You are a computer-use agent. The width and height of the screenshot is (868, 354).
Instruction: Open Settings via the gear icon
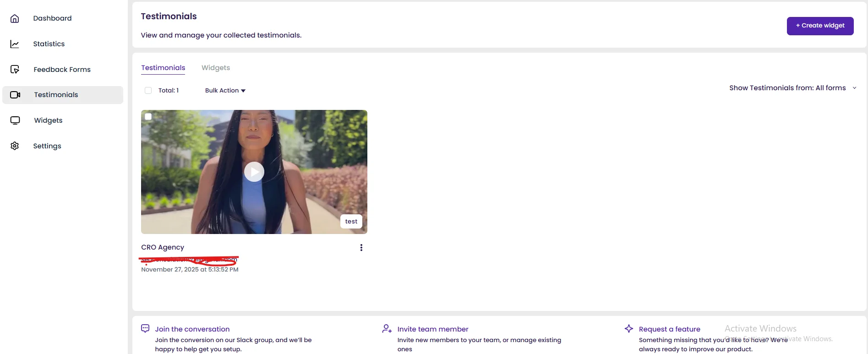(15, 146)
